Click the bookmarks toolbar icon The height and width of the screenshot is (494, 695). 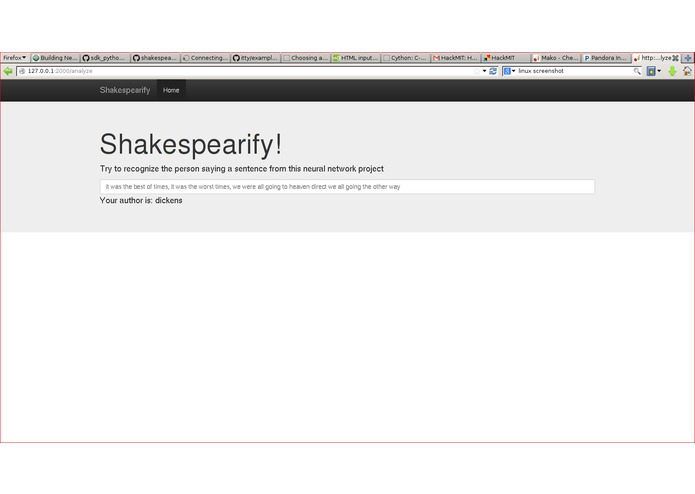tap(651, 71)
